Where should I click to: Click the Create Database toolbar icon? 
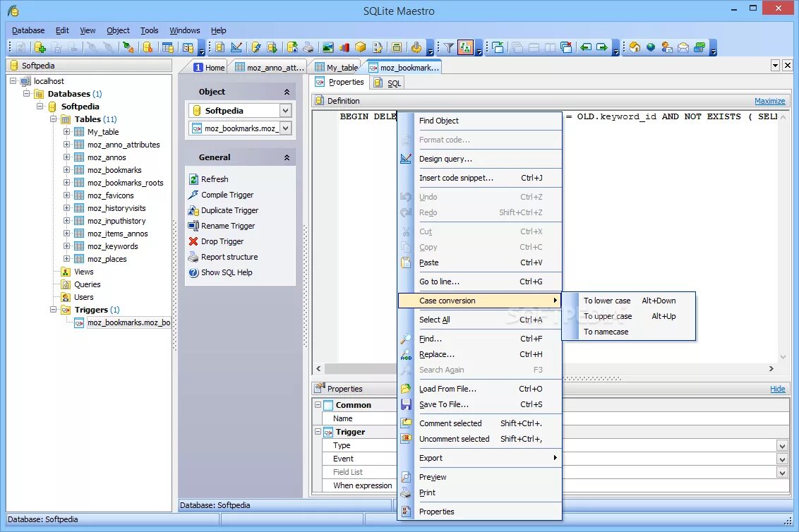40,47
